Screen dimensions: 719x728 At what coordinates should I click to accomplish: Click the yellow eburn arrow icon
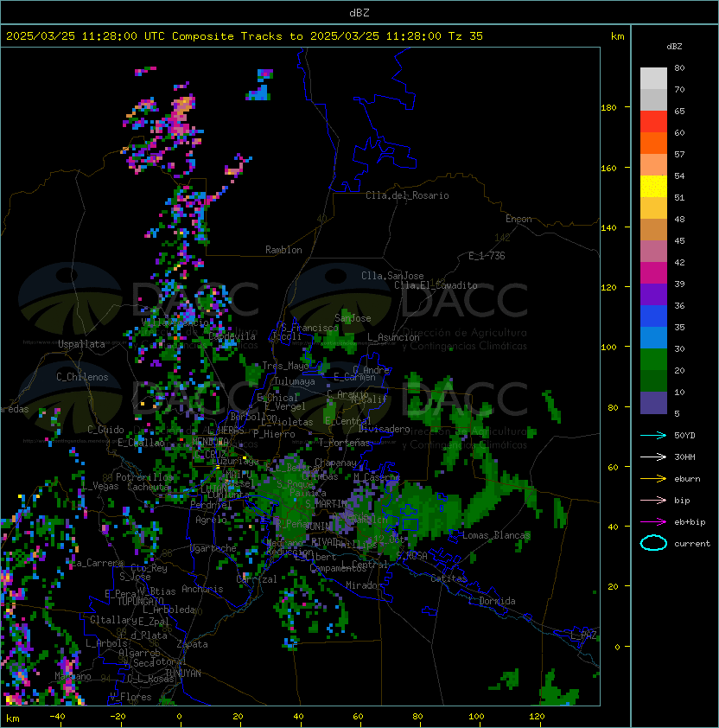[x=653, y=479]
